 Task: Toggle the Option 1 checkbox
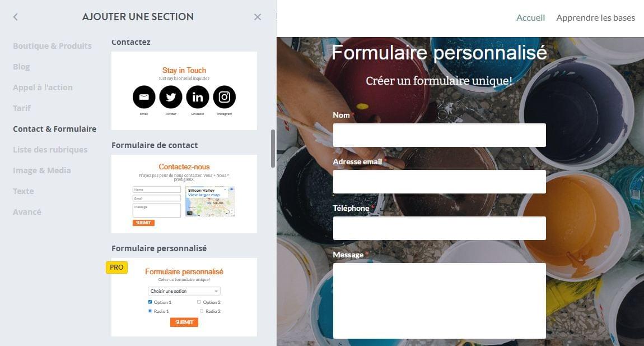150,302
